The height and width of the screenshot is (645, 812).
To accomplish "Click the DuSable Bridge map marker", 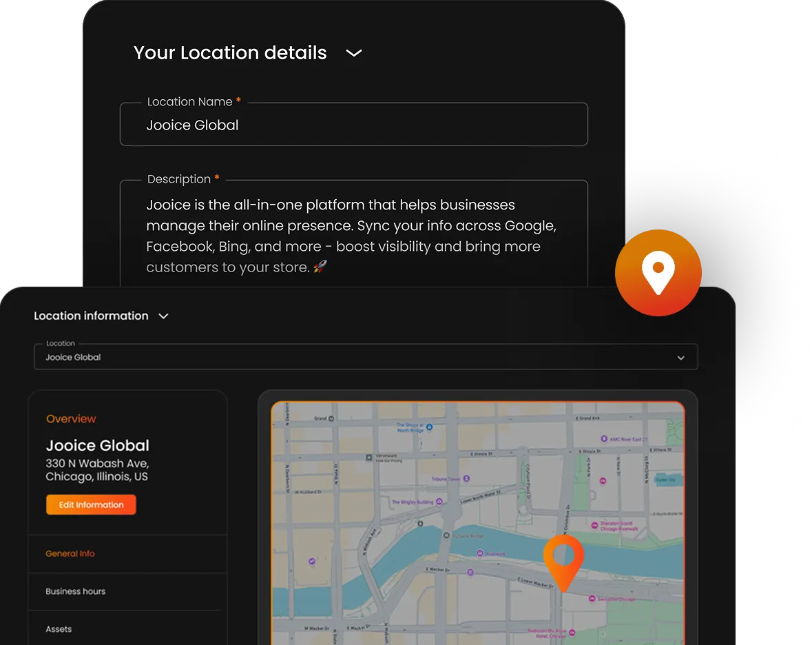I will click(446, 535).
